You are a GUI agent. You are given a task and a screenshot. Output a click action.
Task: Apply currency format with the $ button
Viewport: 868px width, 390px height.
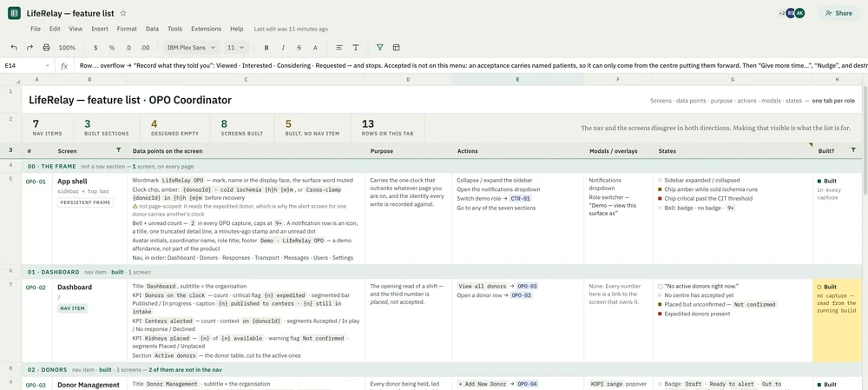click(95, 48)
